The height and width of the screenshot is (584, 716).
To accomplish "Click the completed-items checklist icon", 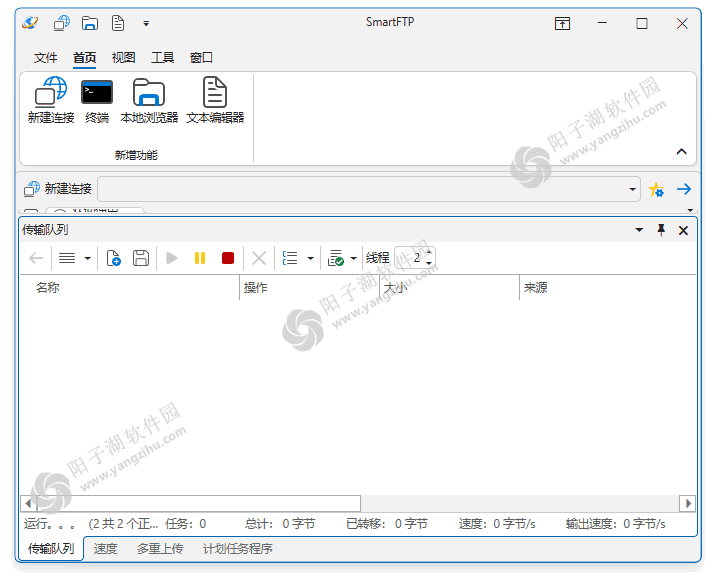I will click(x=336, y=258).
